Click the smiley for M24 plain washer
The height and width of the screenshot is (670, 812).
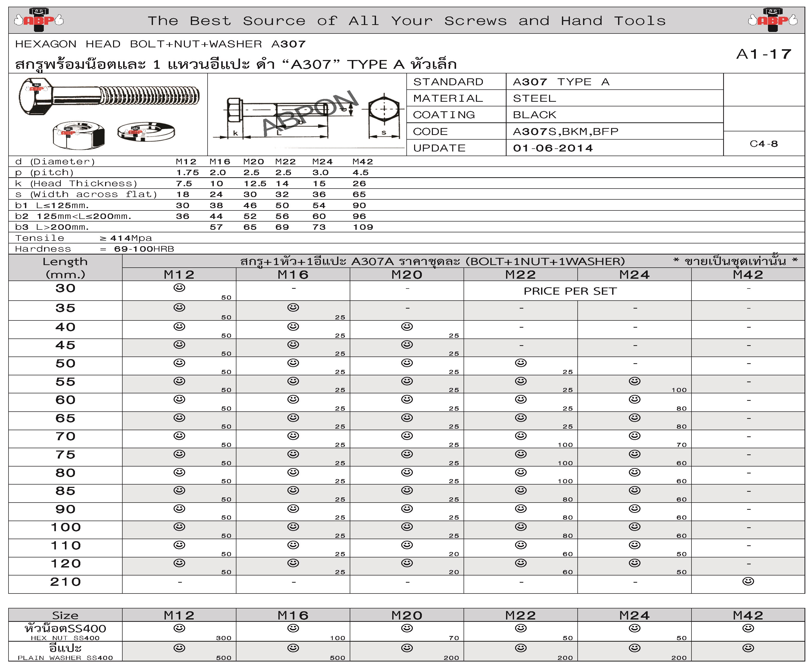[x=635, y=648]
